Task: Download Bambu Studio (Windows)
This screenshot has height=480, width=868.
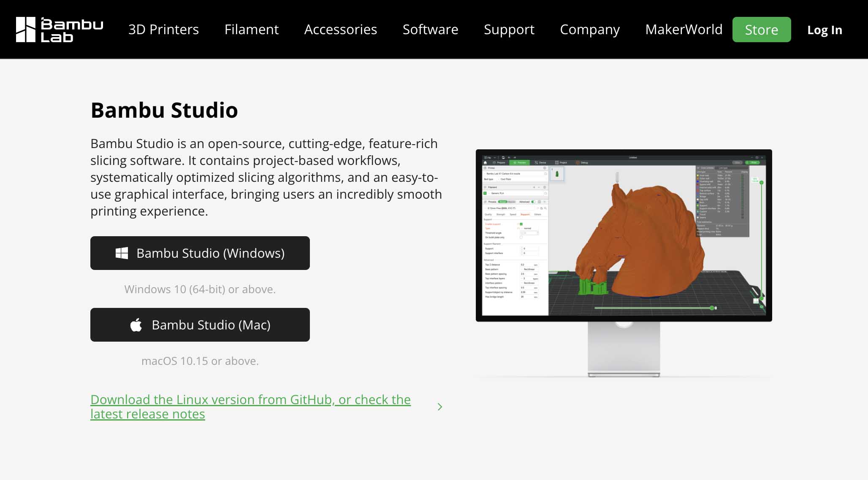Action: 200,253
